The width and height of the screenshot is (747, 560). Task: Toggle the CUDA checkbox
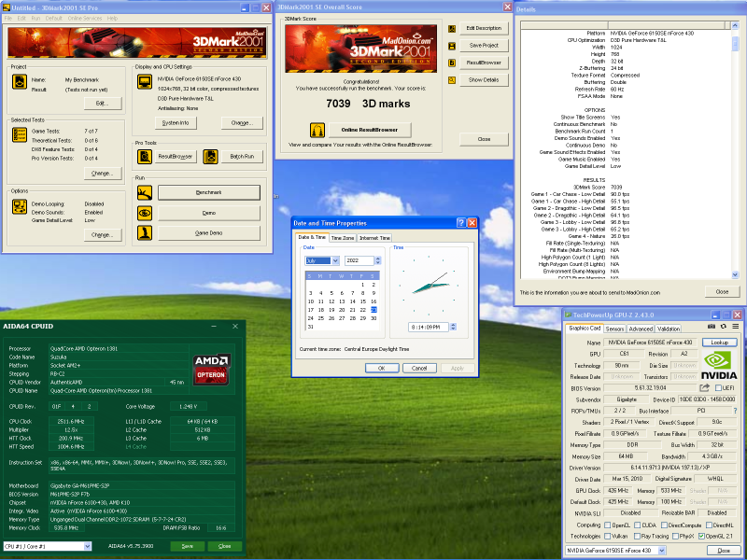pos(638,525)
